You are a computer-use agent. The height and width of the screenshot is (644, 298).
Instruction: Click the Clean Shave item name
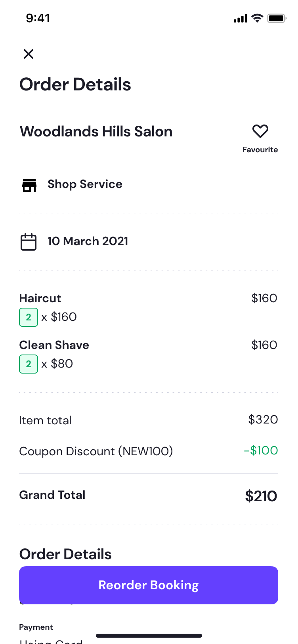(x=54, y=345)
